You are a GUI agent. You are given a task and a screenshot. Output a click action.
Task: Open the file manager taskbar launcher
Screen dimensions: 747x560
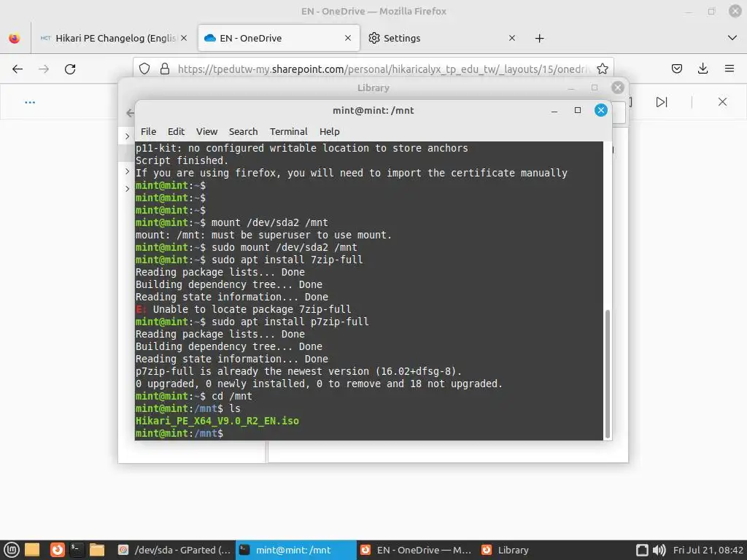click(97, 550)
